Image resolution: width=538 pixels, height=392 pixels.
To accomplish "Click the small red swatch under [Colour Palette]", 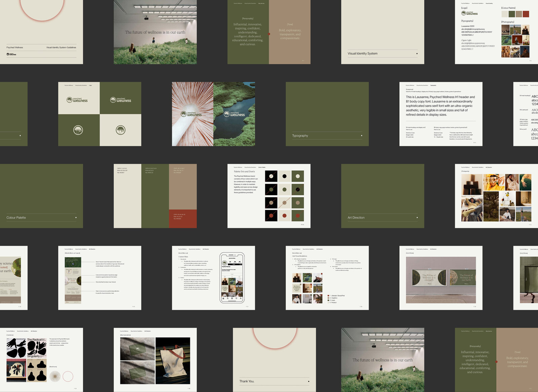I will [x=526, y=14].
